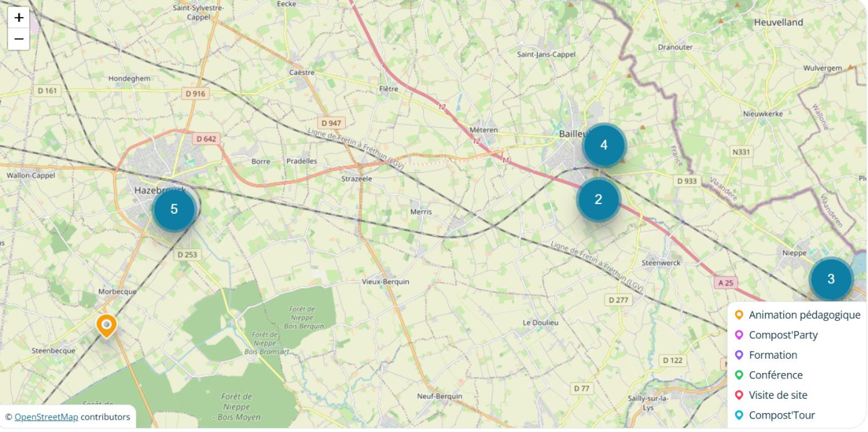Open the cluster marker showing 3 near Nieppe
Viewport: 868px width, 432px height.
coord(831,279)
